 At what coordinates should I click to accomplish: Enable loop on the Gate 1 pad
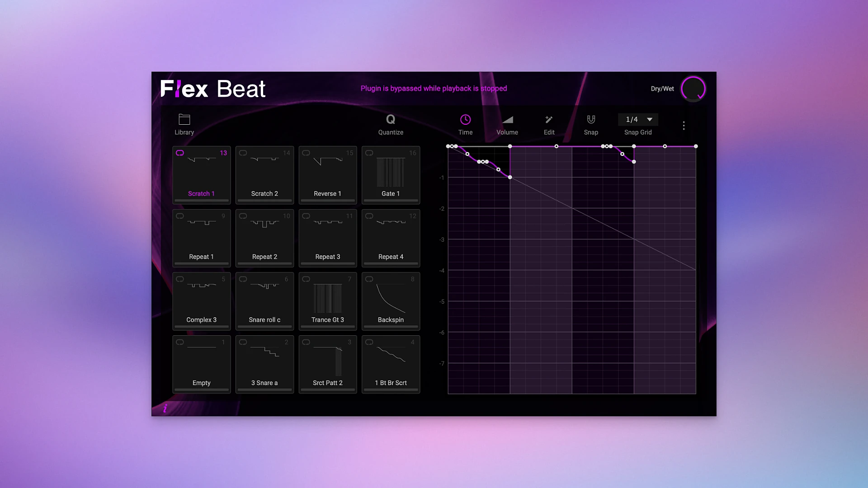coord(369,153)
